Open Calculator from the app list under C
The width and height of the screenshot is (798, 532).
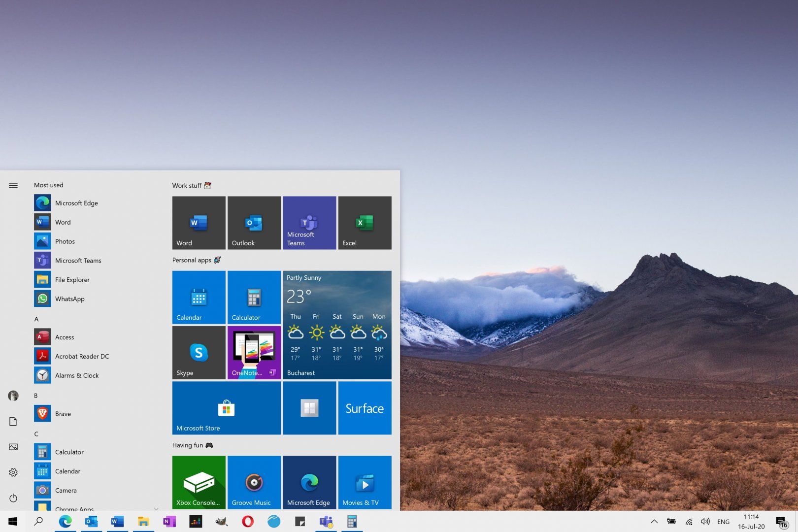click(x=96, y=452)
